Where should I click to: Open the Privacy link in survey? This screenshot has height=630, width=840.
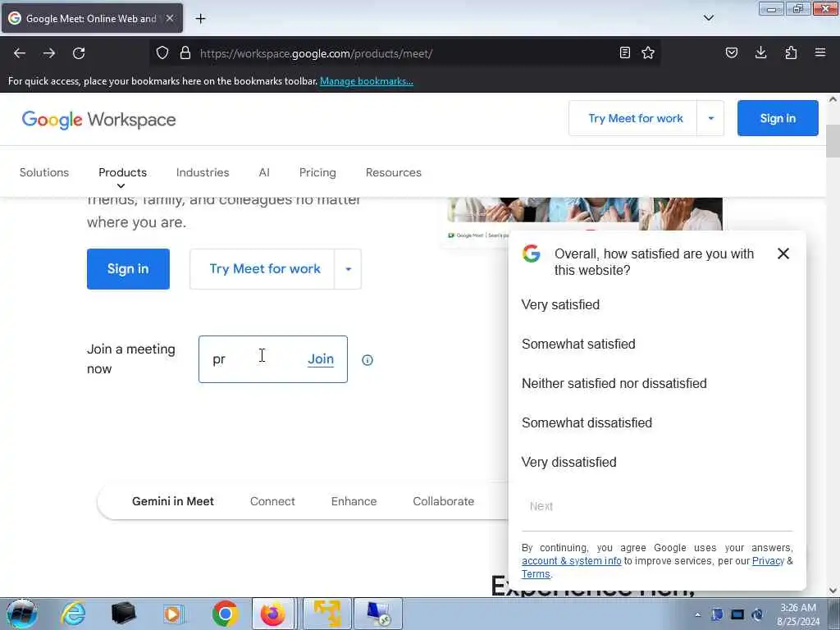click(768, 561)
